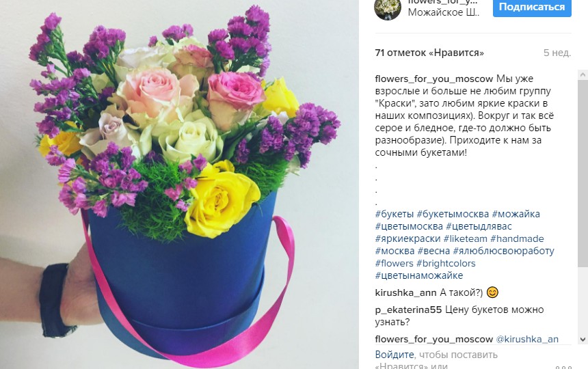Open the 5 нед. post timestamp

[557, 53]
